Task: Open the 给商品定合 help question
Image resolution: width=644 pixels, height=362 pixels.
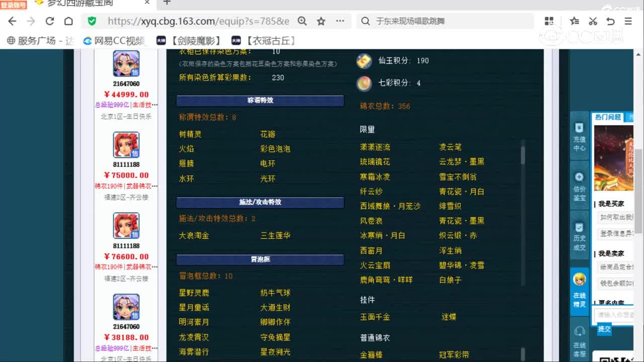Action: coord(616,266)
